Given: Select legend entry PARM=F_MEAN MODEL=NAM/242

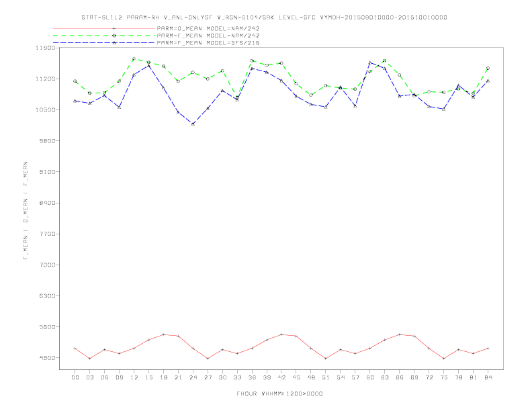Looking at the screenshot, I should pos(208,36).
